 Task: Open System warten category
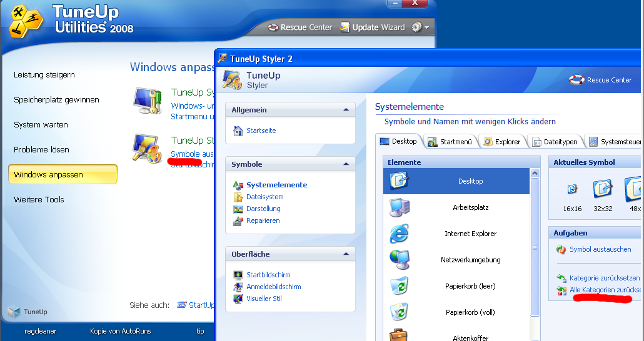point(41,125)
